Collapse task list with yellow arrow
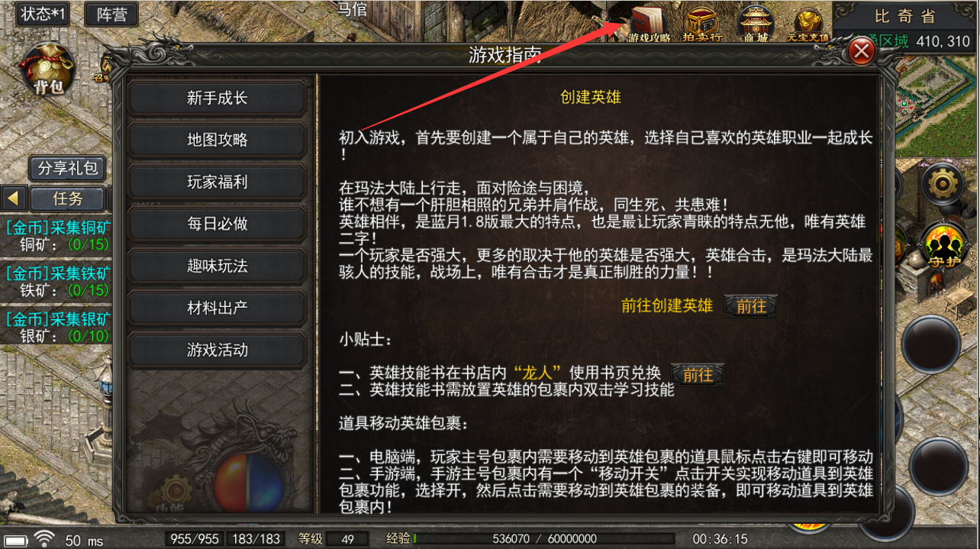 pos(13,199)
